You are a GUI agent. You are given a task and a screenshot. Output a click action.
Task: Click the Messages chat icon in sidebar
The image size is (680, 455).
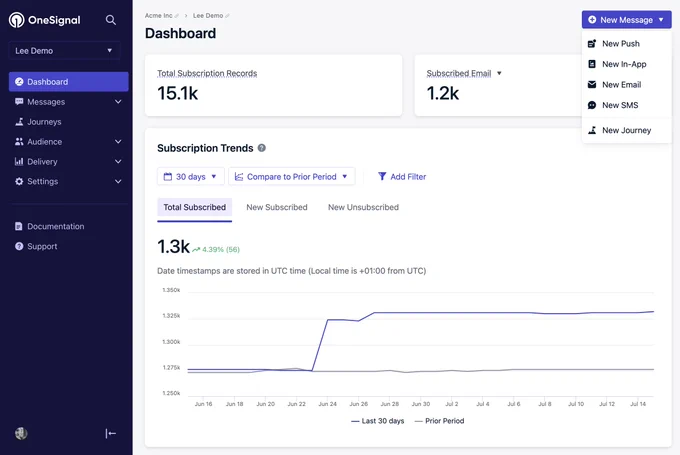coord(19,101)
